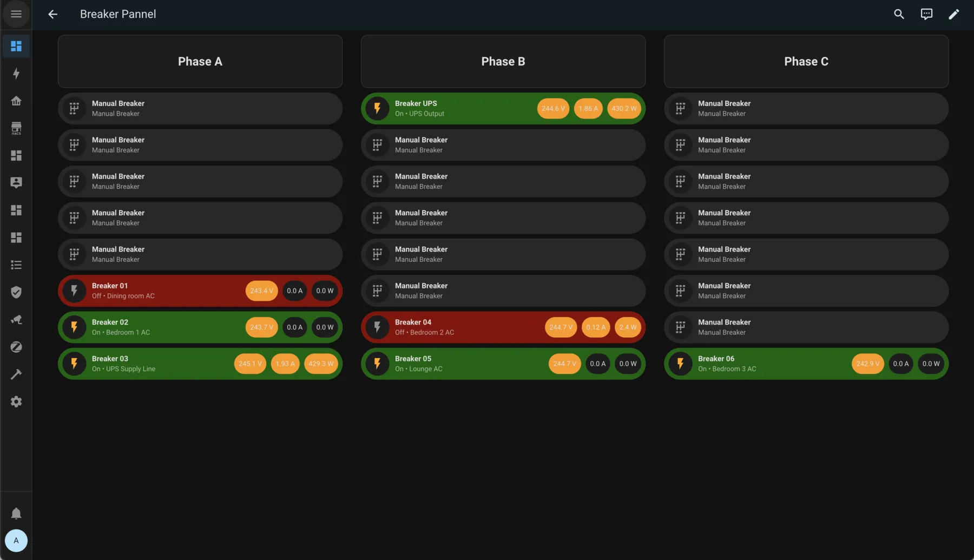The height and width of the screenshot is (560, 974).
Task: Click the 0.12 A chip on Breaker 04
Action: [x=596, y=327]
